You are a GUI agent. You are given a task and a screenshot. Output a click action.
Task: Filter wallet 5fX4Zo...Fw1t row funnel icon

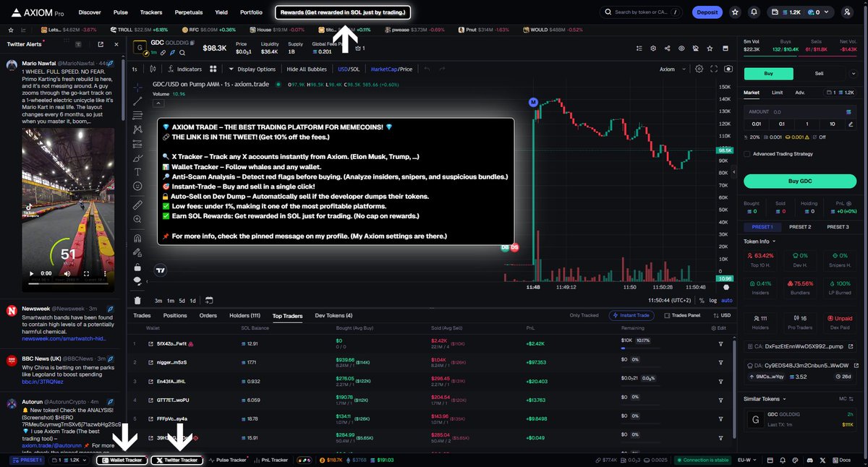click(720, 343)
